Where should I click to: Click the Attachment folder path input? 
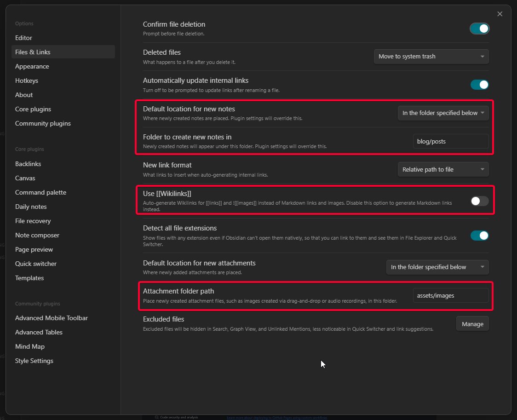pos(450,295)
